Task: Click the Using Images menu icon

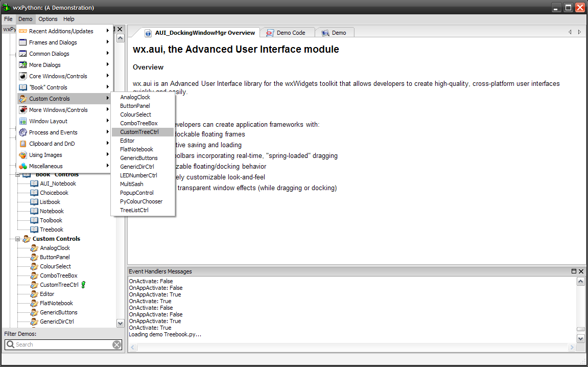Action: 22,155
